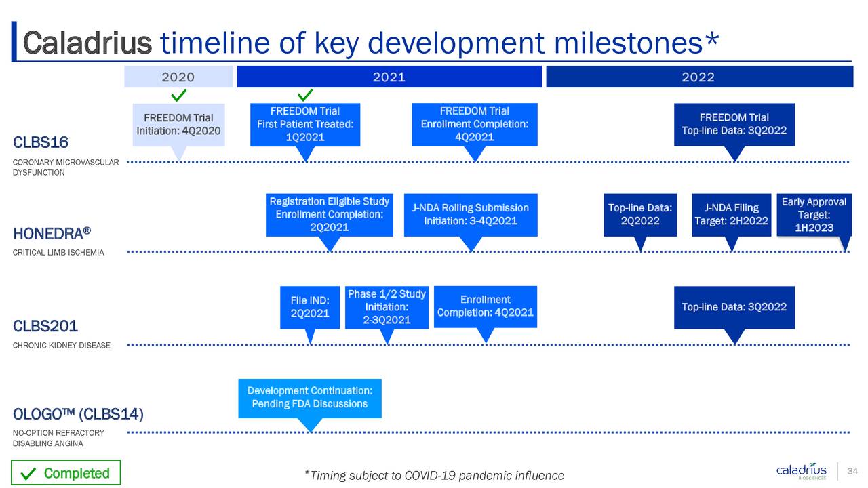Click the green checkmark above FREEDOM Trial Initiation
Screen dimensions: 868x488
tap(179, 94)
